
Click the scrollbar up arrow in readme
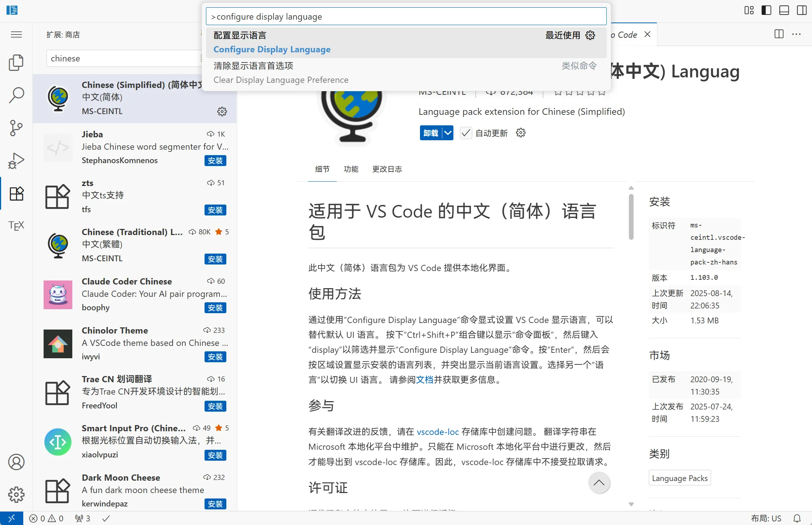631,188
